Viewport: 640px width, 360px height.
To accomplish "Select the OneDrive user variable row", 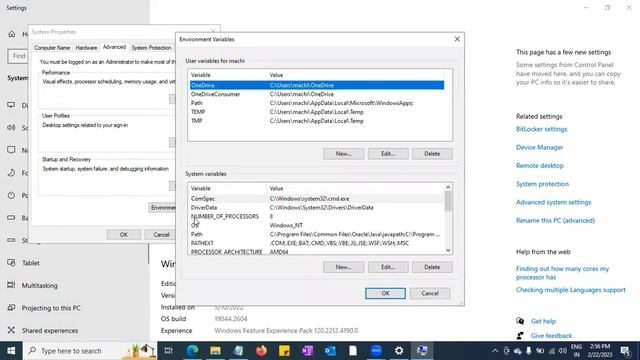I will (317, 85).
